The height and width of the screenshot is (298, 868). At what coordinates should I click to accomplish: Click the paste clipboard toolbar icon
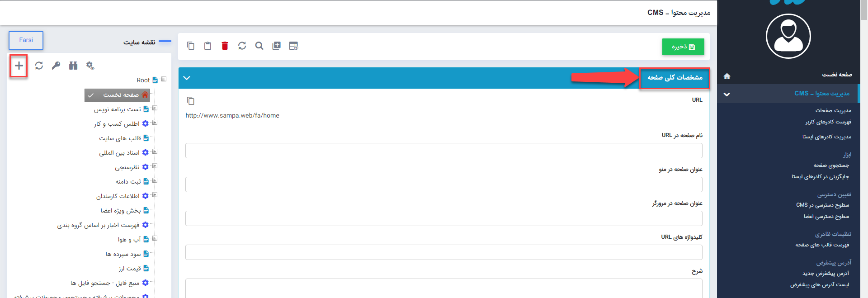click(x=208, y=46)
